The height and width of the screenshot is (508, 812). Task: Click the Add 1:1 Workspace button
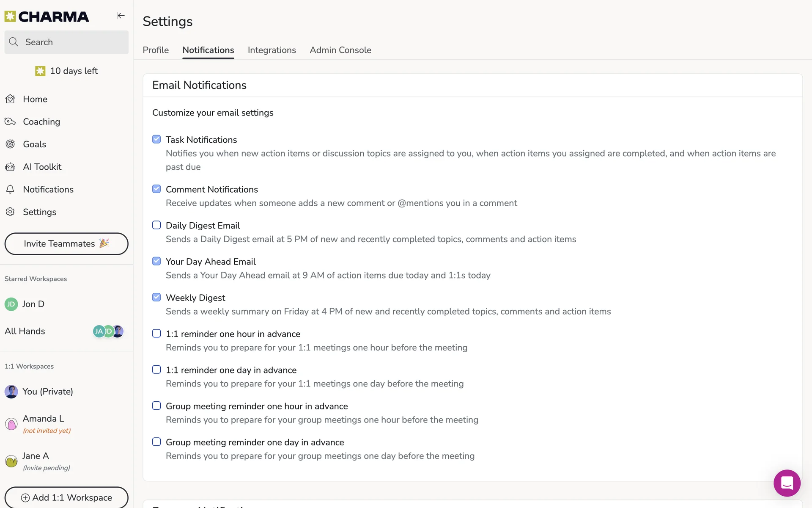66,497
